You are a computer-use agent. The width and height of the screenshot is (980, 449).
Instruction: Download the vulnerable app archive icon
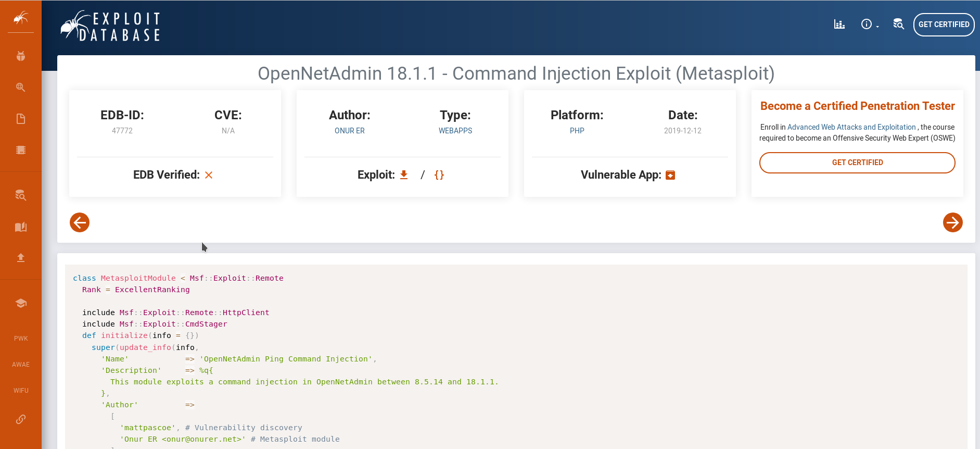[670, 175]
